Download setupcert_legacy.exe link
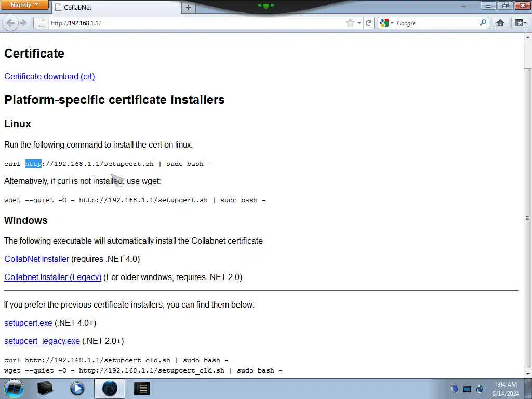The height and width of the screenshot is (399, 532). (x=42, y=341)
